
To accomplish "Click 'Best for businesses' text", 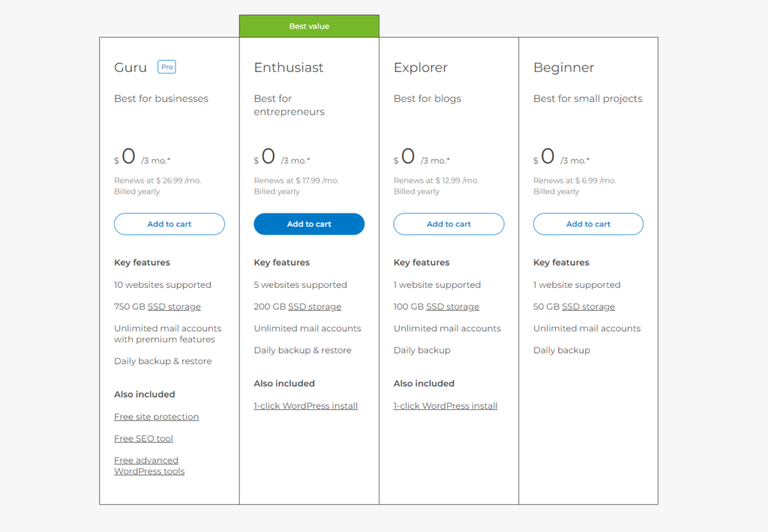I will pos(161,98).
